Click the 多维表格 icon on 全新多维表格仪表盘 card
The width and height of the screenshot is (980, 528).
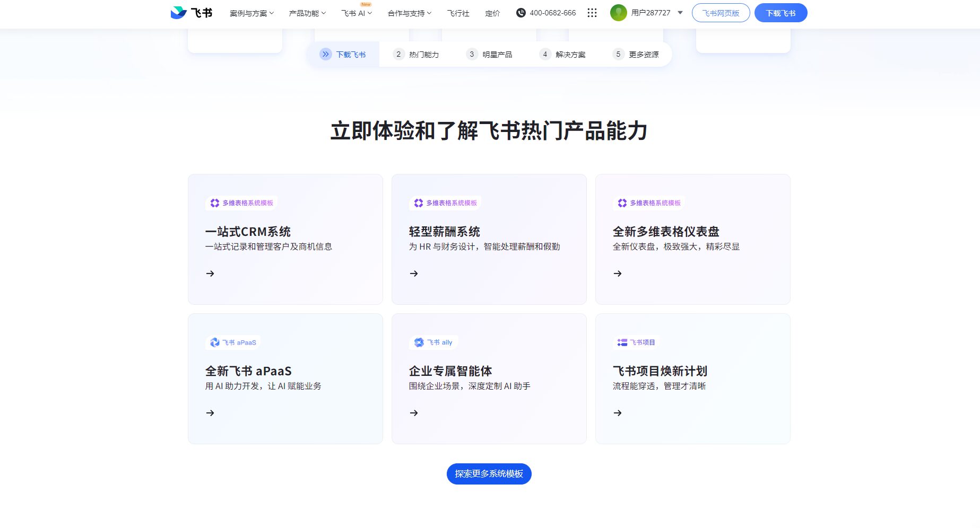[622, 203]
